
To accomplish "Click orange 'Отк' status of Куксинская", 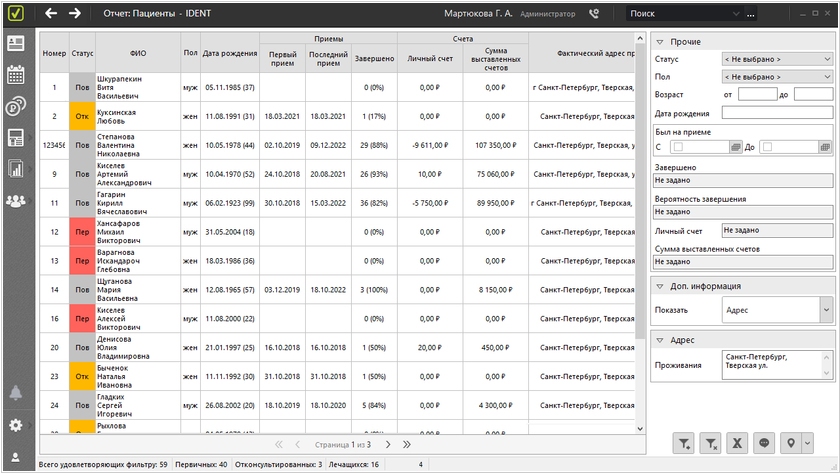I will tap(82, 116).
